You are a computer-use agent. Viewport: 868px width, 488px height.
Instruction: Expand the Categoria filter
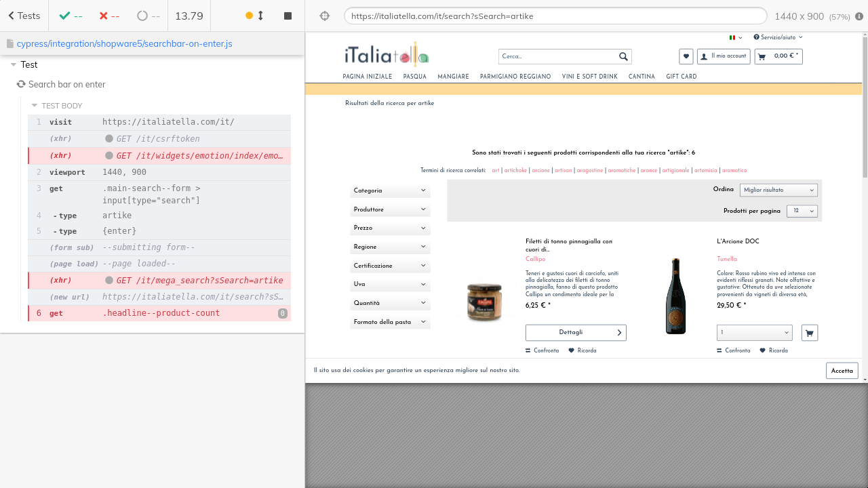click(x=390, y=191)
